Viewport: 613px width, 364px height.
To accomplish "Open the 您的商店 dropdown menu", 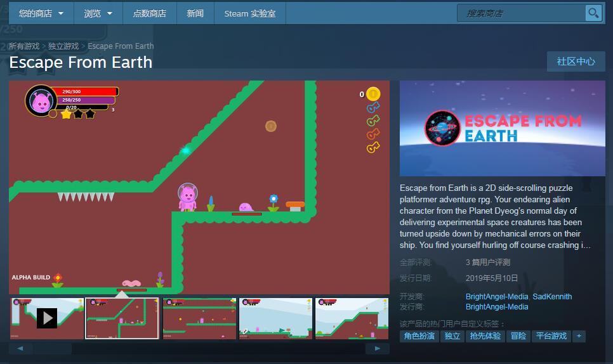I will (41, 13).
